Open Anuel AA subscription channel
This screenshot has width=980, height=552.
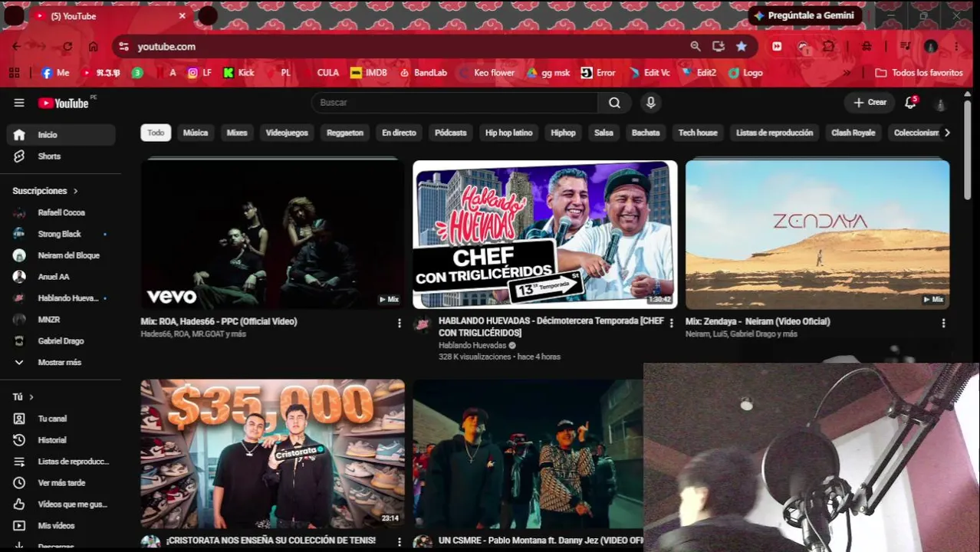coord(61,277)
